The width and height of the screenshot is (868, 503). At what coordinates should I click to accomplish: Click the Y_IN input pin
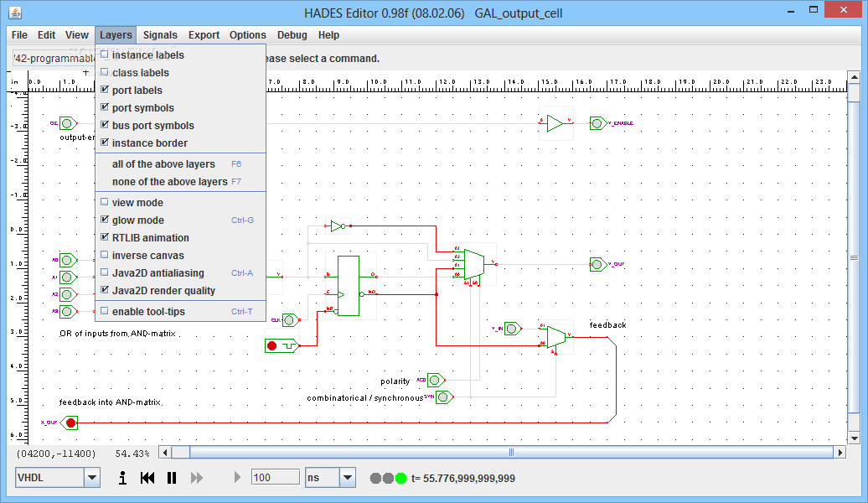click(x=513, y=329)
